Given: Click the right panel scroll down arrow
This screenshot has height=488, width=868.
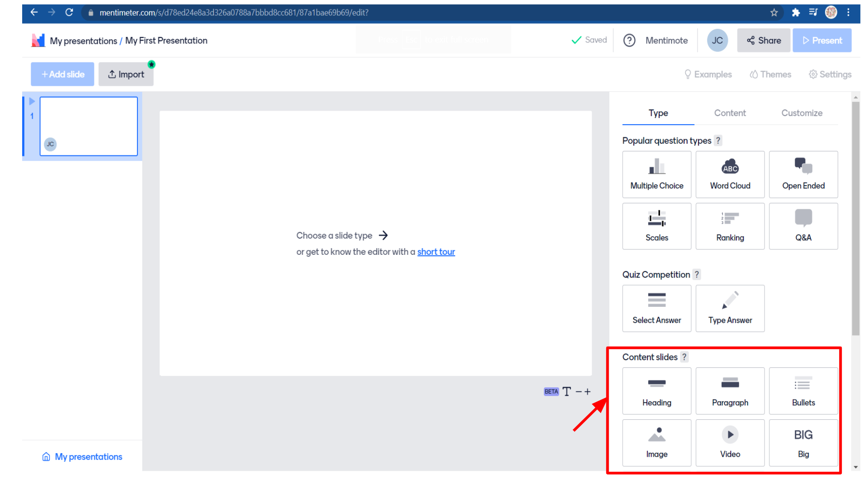Looking at the screenshot, I should point(855,467).
